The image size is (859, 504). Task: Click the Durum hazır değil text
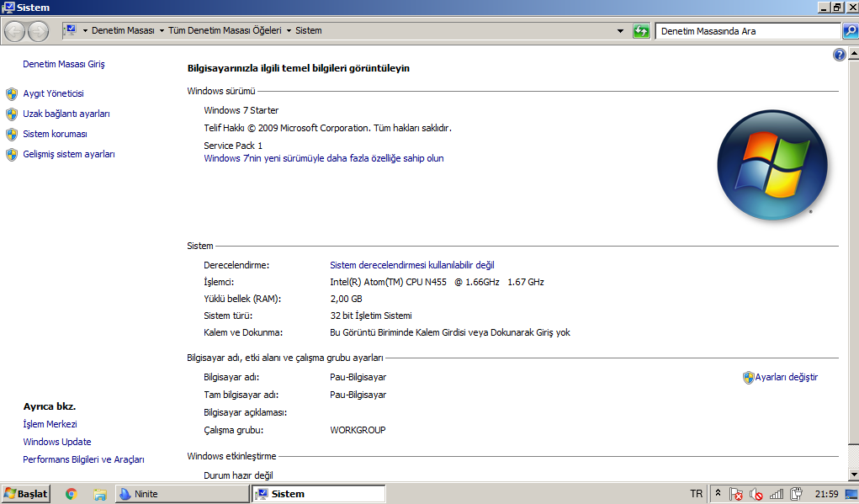click(238, 475)
